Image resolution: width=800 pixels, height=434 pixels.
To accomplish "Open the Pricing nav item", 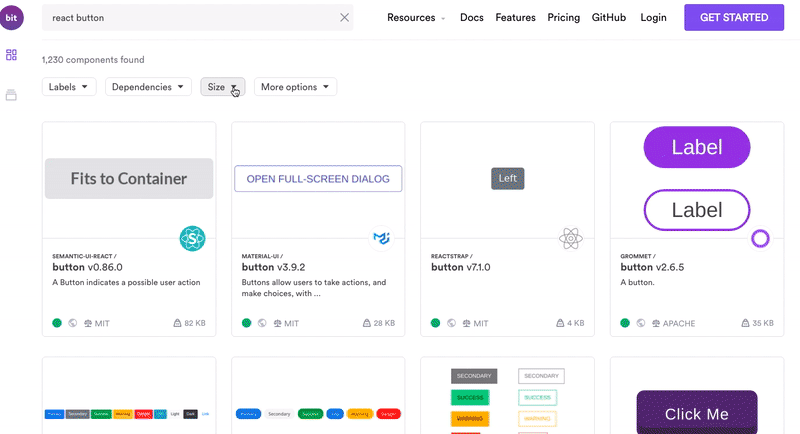I will pyautogui.click(x=563, y=17).
